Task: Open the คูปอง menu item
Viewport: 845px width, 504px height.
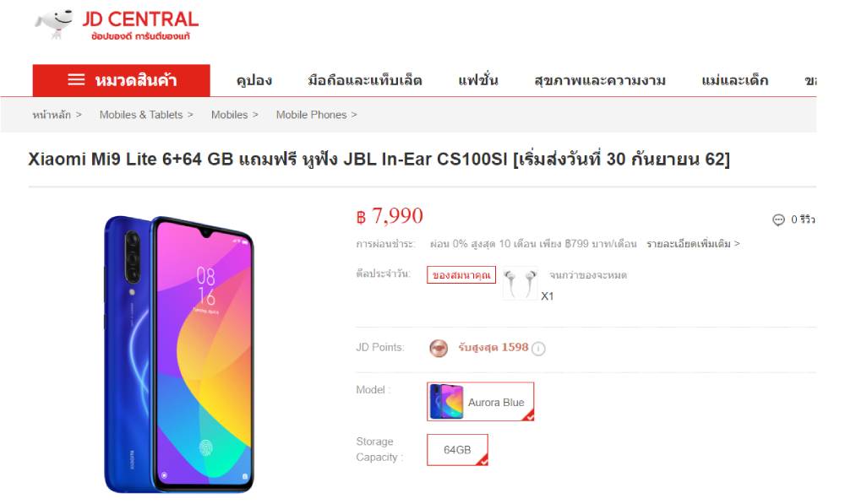Action: (253, 81)
